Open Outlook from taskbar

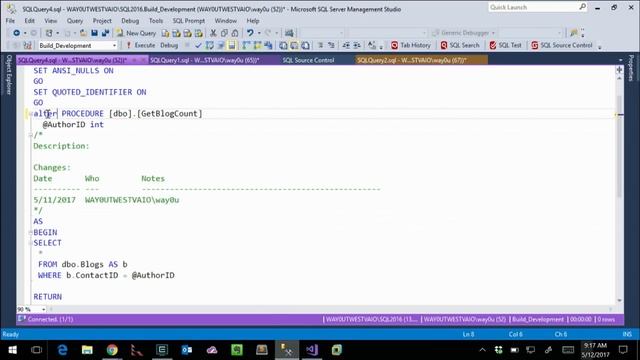[x=187, y=350]
